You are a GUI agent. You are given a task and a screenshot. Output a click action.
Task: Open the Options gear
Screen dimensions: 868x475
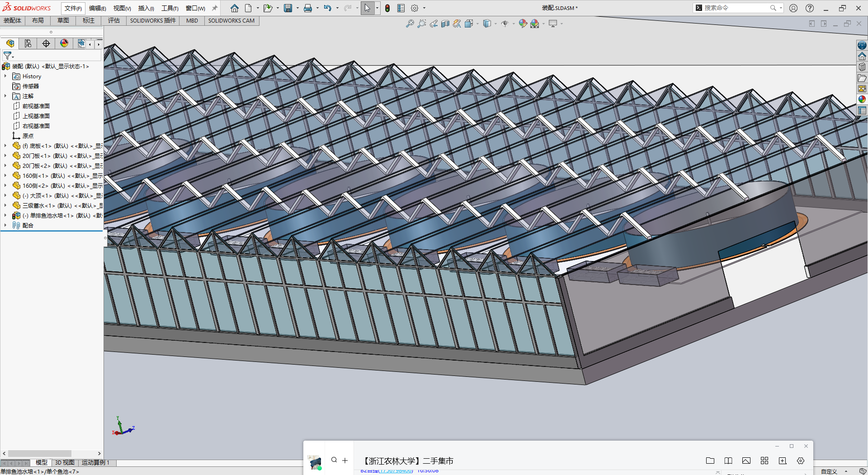click(x=415, y=8)
